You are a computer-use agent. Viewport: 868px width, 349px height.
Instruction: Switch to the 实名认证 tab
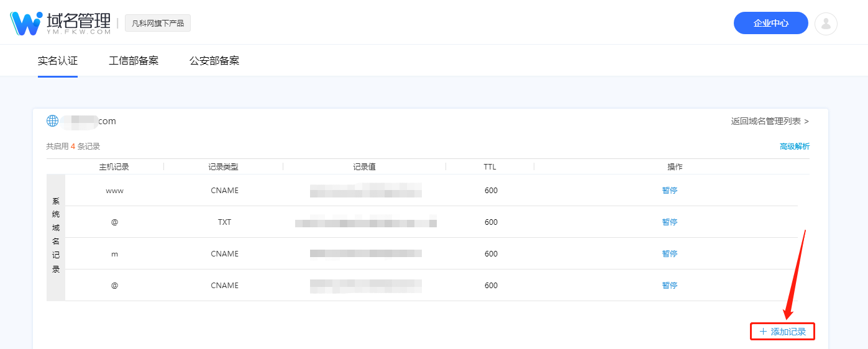click(x=58, y=60)
